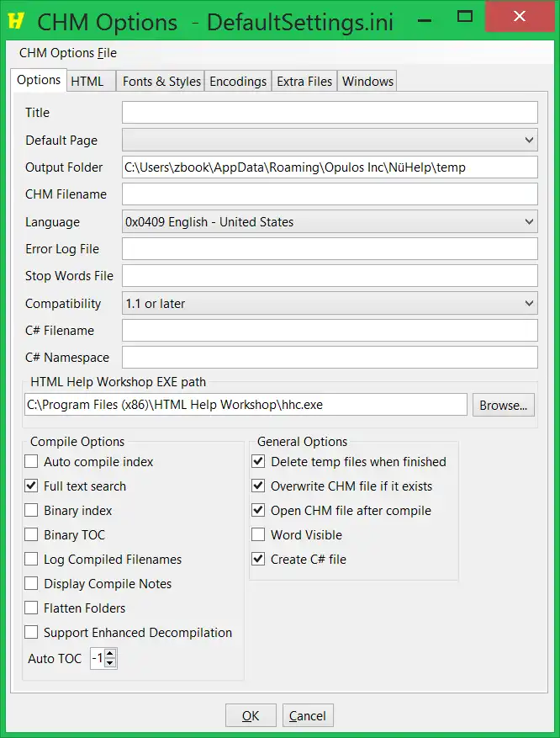This screenshot has height=738, width=560.
Task: Click the Browse... button
Action: (503, 405)
